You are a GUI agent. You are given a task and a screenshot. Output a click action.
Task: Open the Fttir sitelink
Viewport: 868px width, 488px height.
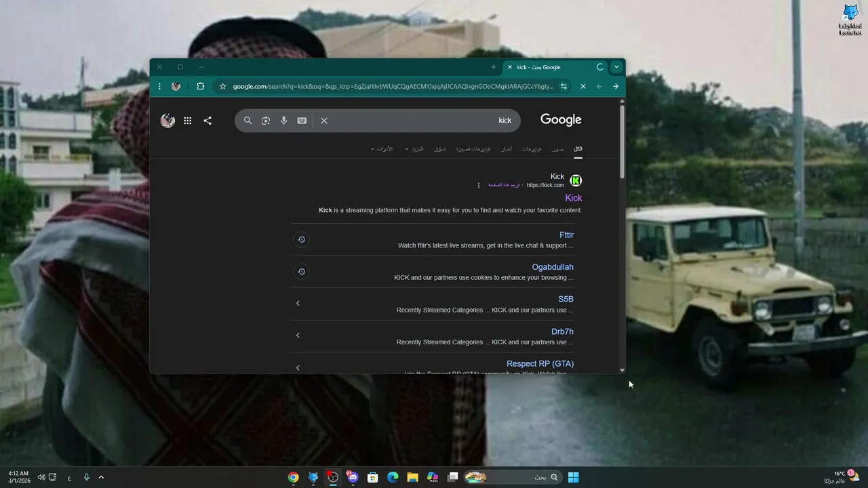pyautogui.click(x=566, y=235)
